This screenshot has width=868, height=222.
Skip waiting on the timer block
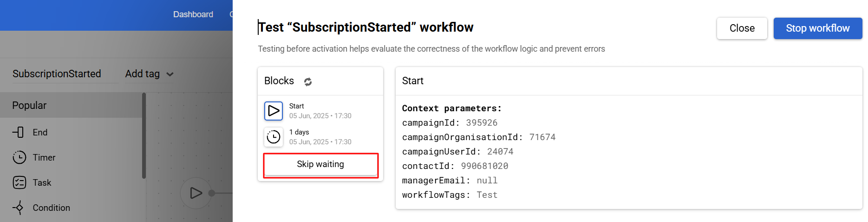pyautogui.click(x=320, y=164)
